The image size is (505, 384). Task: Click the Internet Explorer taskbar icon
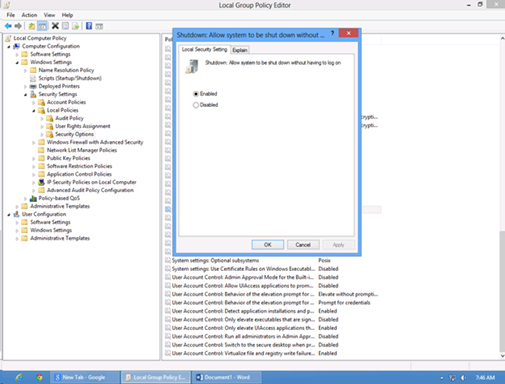click(19, 377)
